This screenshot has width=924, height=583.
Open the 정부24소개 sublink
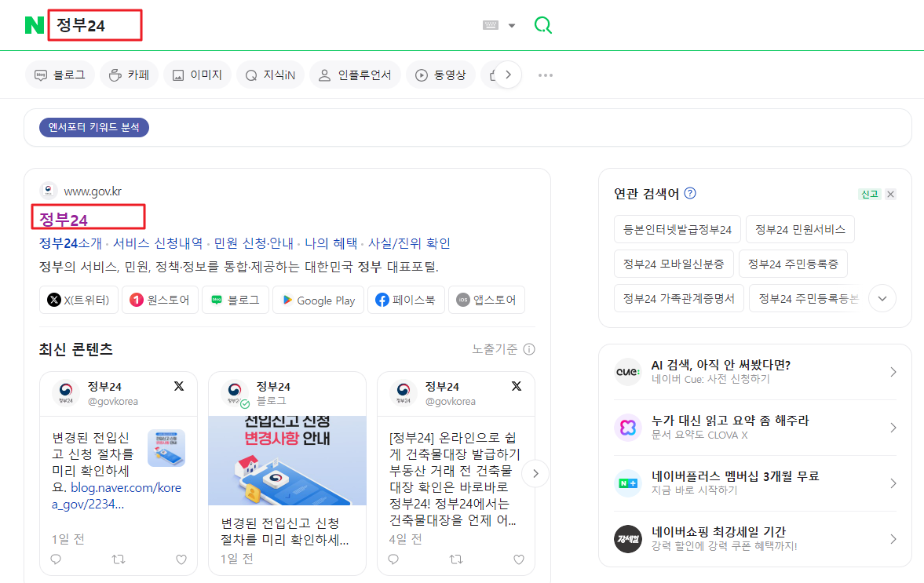pos(71,243)
